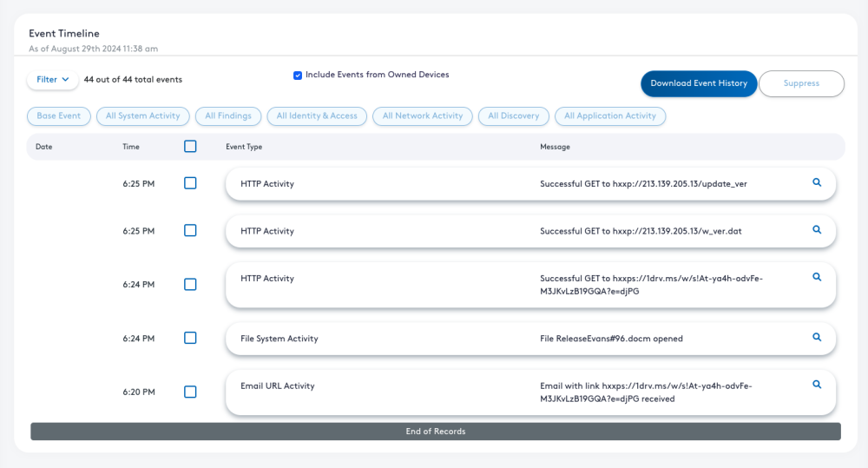Toggle Include Events from Owned Devices checkbox

(298, 76)
